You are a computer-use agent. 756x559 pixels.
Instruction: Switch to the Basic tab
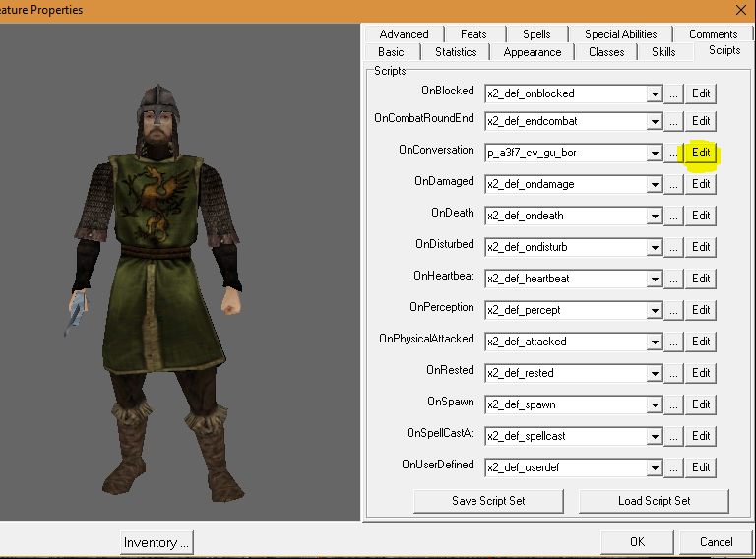coord(391,52)
